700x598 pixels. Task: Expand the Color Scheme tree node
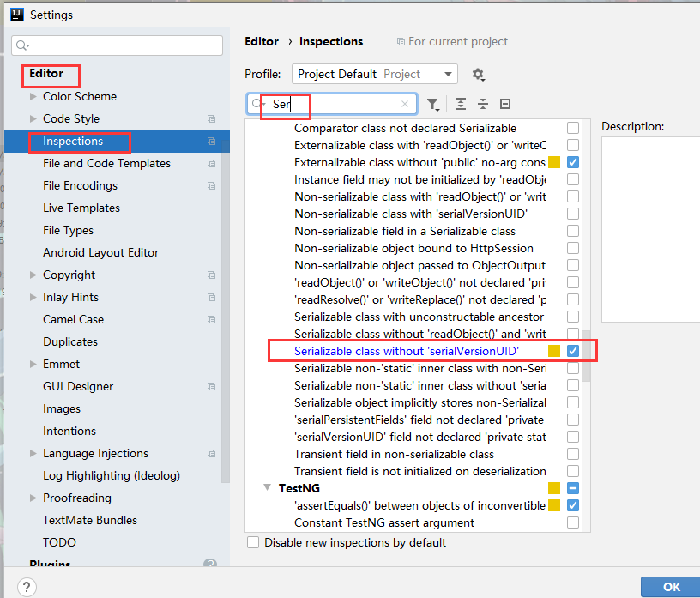tap(33, 96)
